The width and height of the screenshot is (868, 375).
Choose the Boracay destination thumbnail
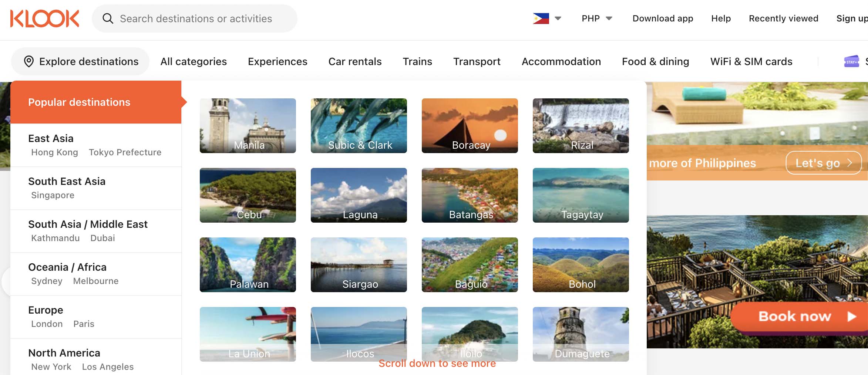(x=470, y=126)
